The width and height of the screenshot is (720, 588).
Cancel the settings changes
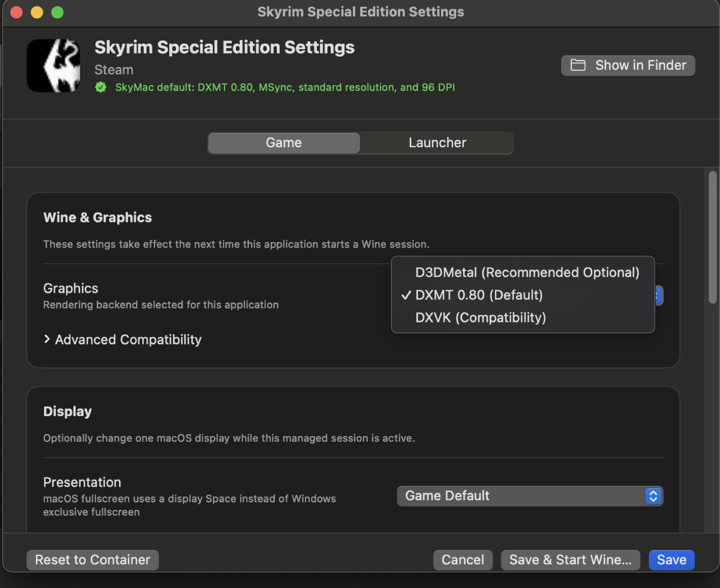tap(463, 560)
